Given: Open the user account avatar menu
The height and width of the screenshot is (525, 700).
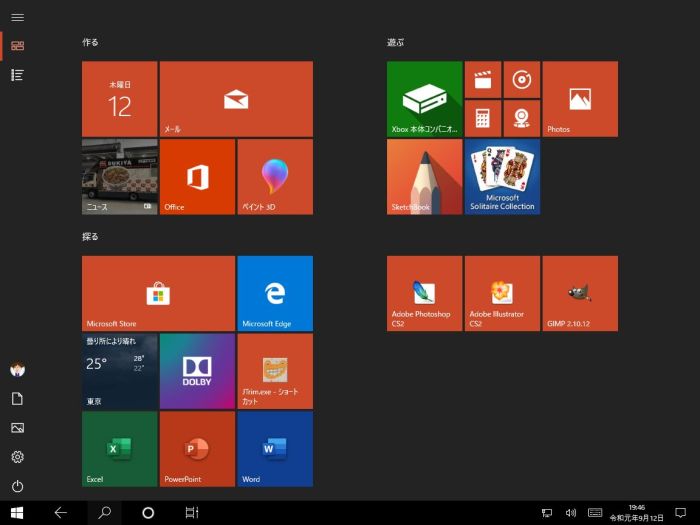Looking at the screenshot, I should [x=17, y=369].
